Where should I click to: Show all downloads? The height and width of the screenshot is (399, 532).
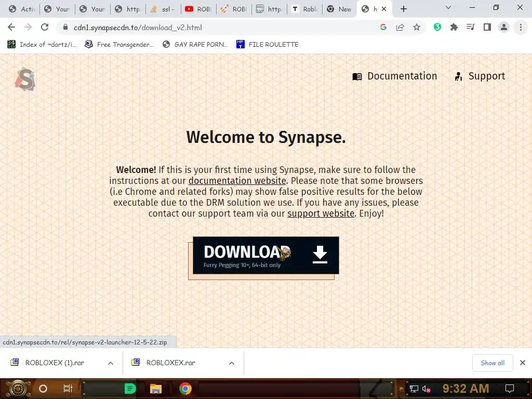click(493, 363)
